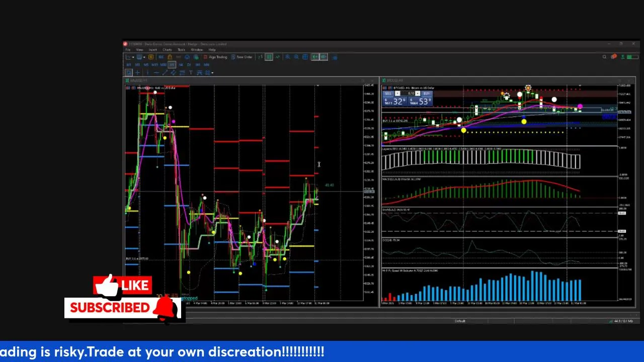Toggle chart auto scroll
Screen dimensions: 644x362
[315, 57]
